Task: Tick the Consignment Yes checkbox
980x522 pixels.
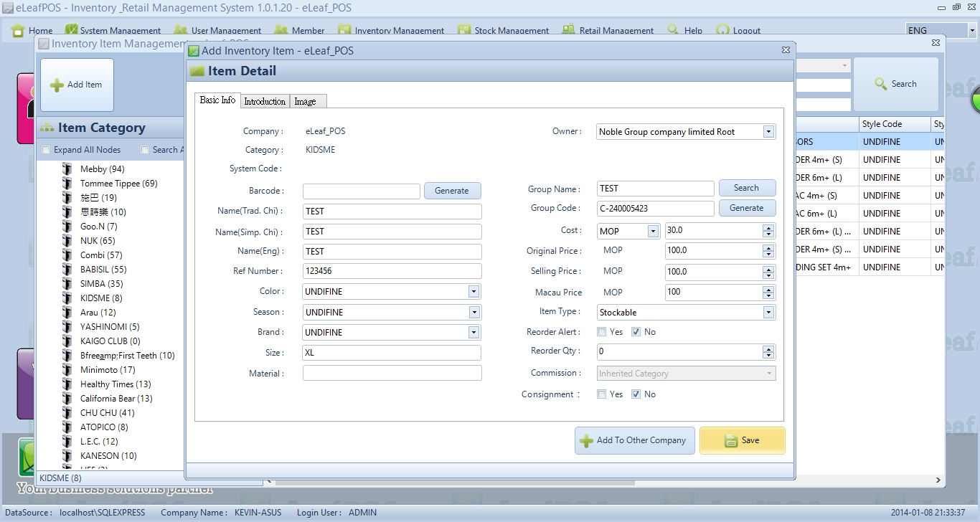Action: point(602,394)
